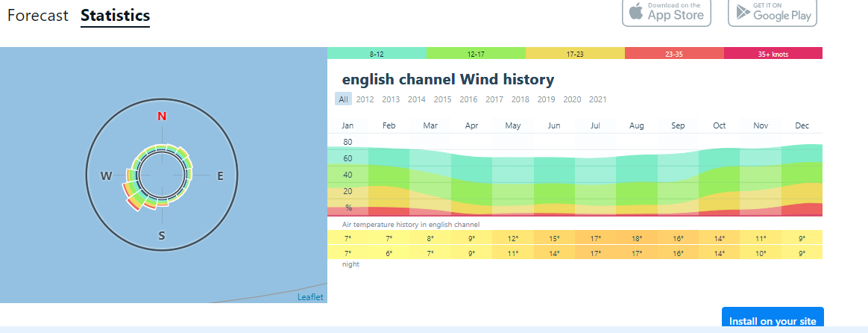Click the 17-23 knots legend swatch
868x333 pixels.
click(574, 54)
